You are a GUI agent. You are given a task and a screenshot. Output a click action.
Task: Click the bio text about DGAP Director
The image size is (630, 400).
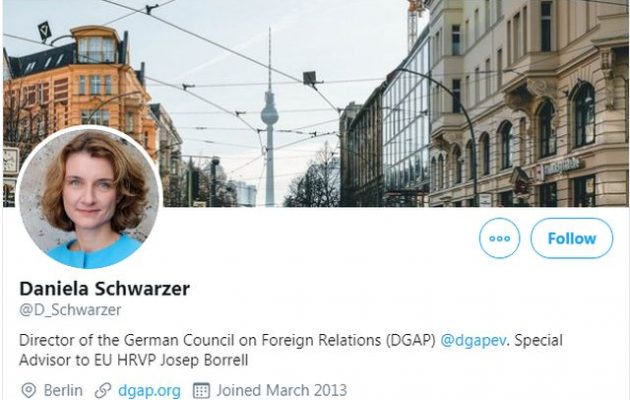(227, 340)
